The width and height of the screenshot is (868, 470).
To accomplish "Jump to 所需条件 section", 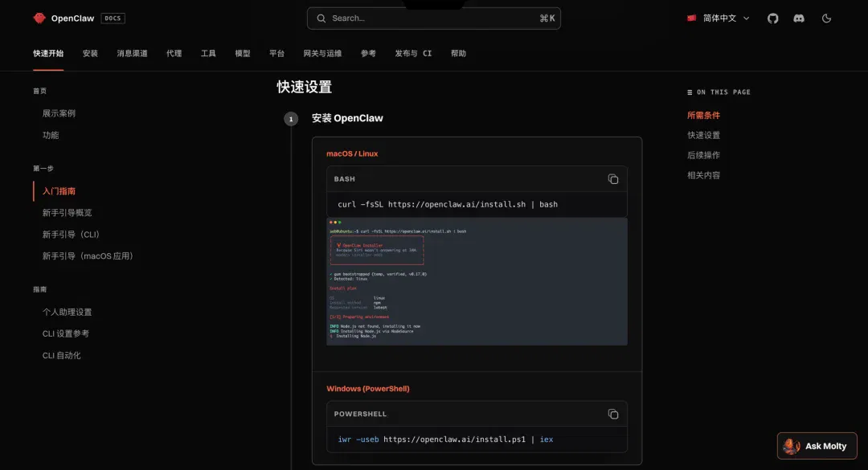I will point(703,115).
